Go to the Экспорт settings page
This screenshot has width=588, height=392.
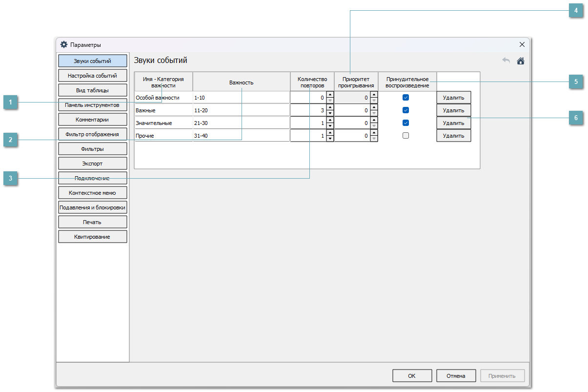(92, 164)
